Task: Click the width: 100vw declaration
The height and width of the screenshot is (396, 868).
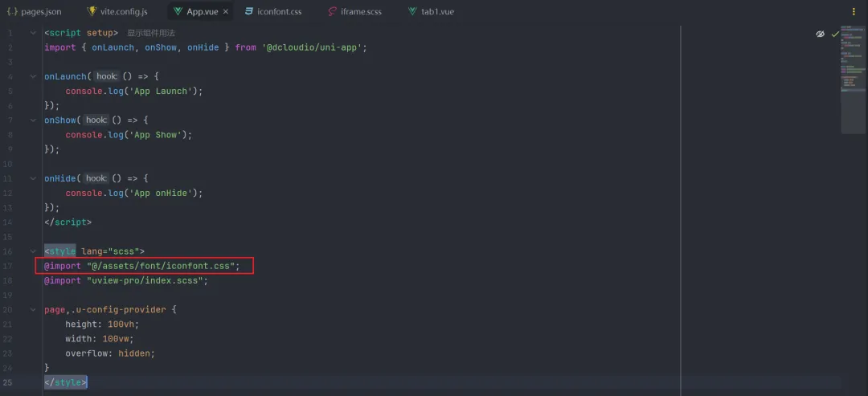Action: 100,338
